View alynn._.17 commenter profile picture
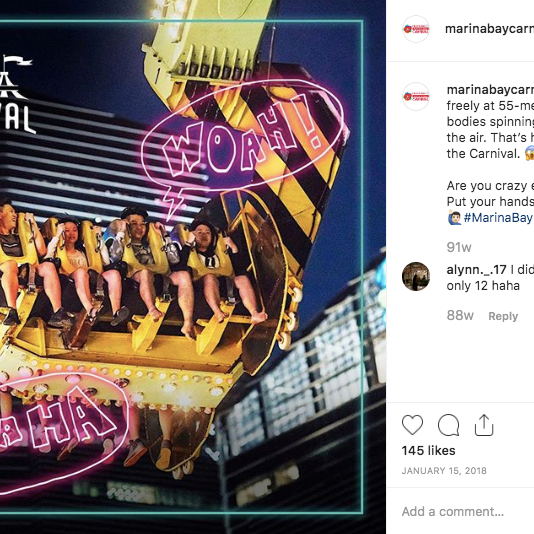 click(416, 276)
